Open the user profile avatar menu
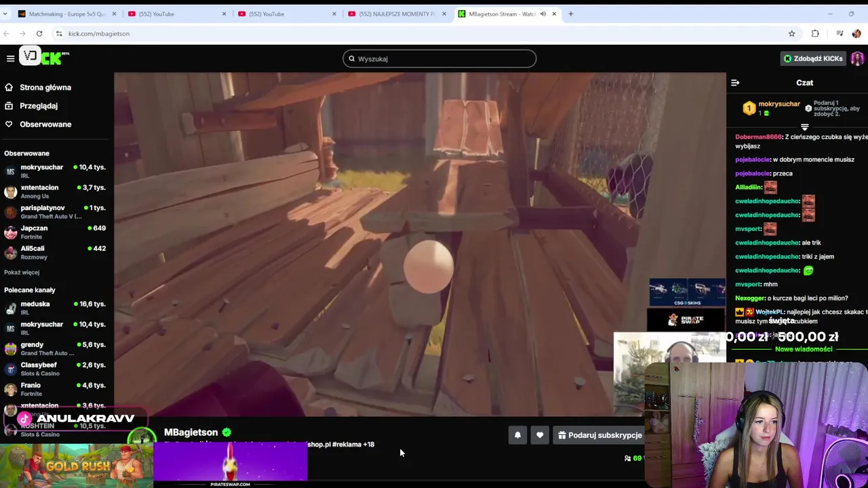 (x=857, y=58)
